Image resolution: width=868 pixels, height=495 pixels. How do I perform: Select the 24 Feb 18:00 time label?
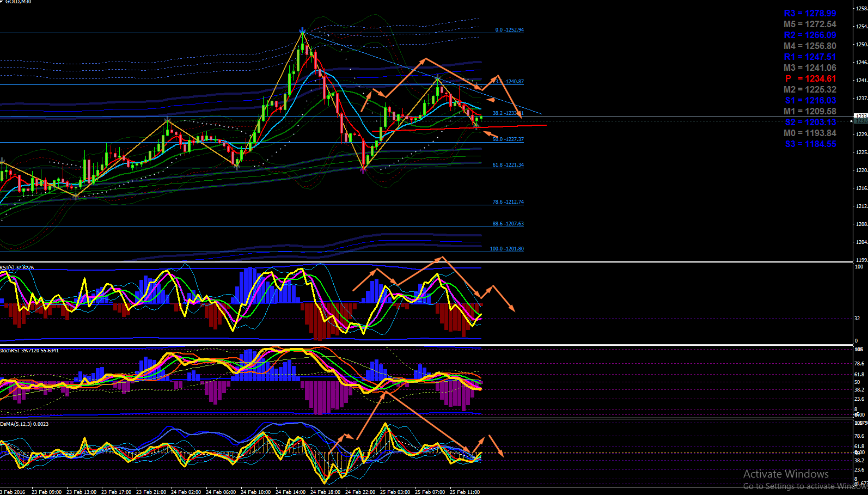coord(326,492)
